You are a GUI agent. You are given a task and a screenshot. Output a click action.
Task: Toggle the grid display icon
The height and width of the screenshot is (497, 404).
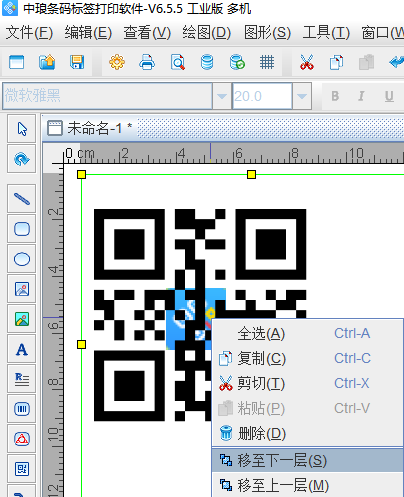click(x=267, y=62)
